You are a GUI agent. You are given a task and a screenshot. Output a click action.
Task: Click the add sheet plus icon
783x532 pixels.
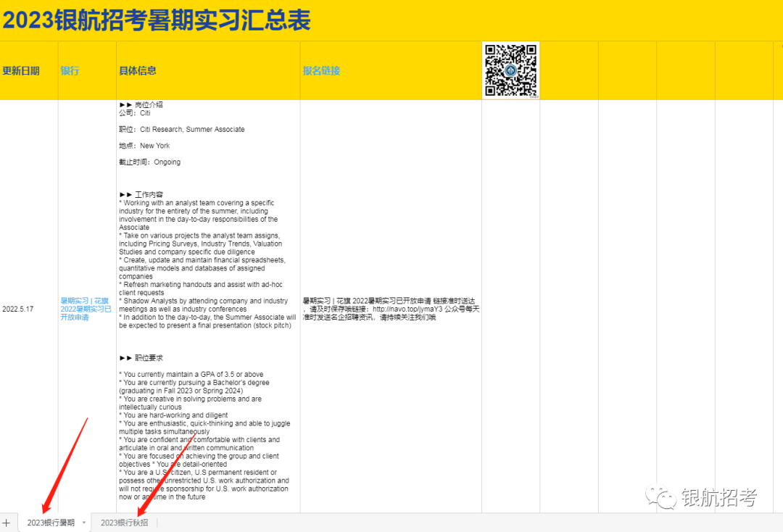coord(6,523)
